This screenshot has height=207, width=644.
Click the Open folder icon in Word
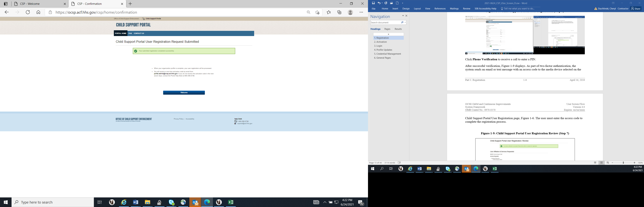pos(392,3)
